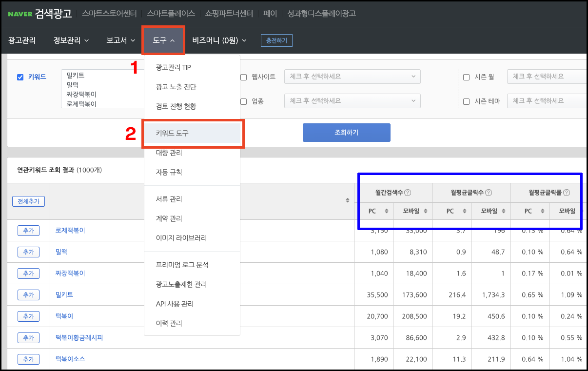The width and height of the screenshot is (588, 371).
Task: Sort the PC monthly search count column
Action: coord(387,212)
